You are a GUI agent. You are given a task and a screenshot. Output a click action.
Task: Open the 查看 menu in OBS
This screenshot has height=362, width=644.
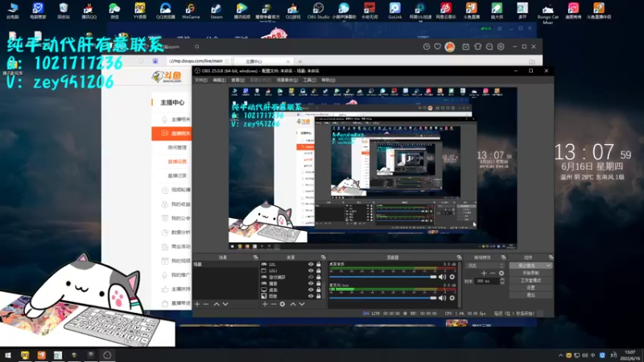click(237, 80)
